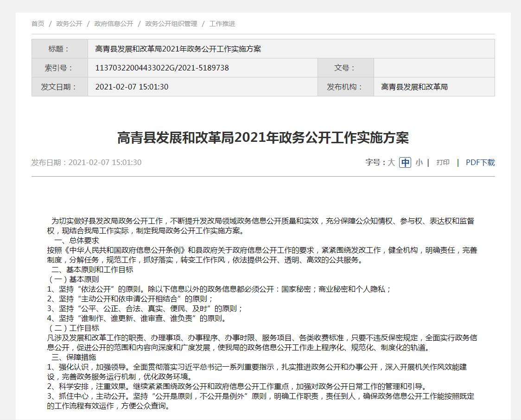Click the 打印 print button
Image resolution: width=521 pixels, height=420 pixels.
(443, 162)
